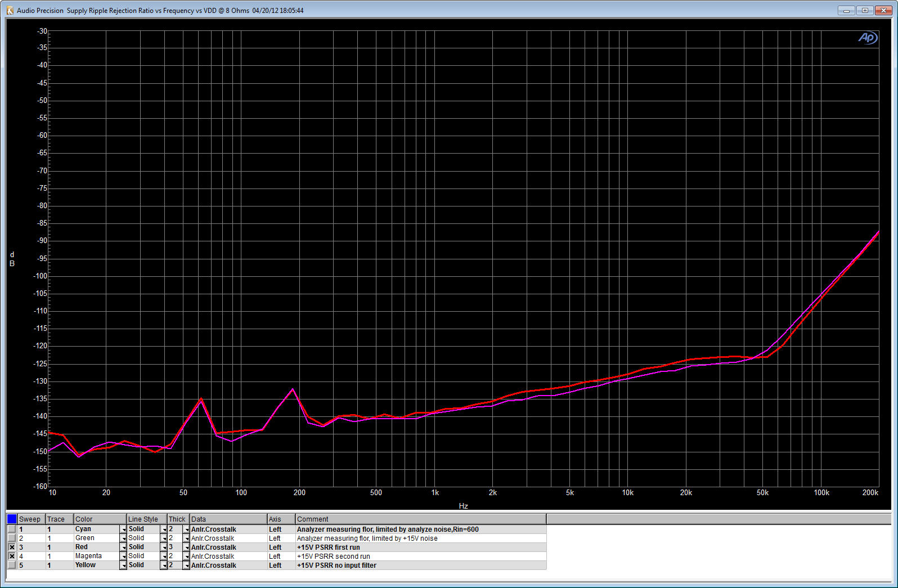This screenshot has height=588, width=898.
Task: Open thickness dropdown in Green row
Action: coord(186,538)
